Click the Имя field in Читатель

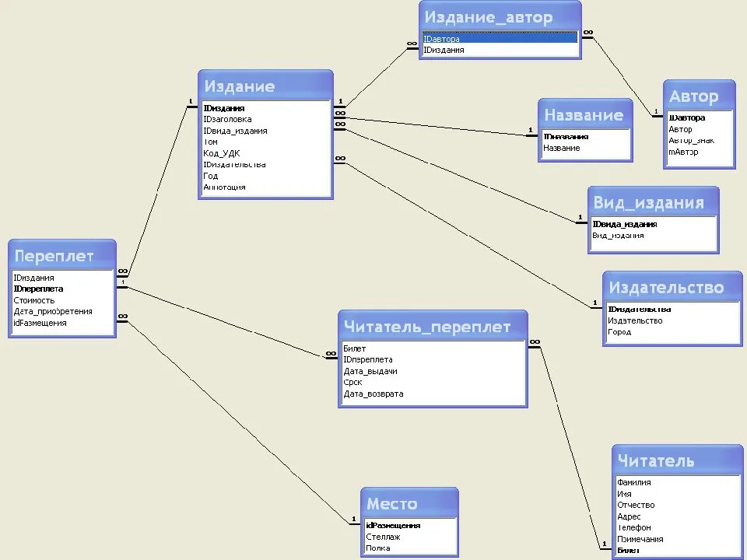[x=678, y=494]
